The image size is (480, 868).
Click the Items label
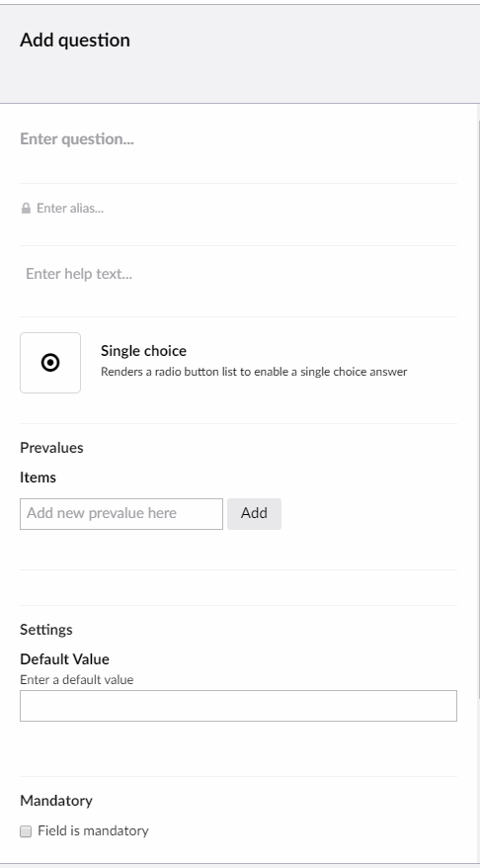pos(38,477)
